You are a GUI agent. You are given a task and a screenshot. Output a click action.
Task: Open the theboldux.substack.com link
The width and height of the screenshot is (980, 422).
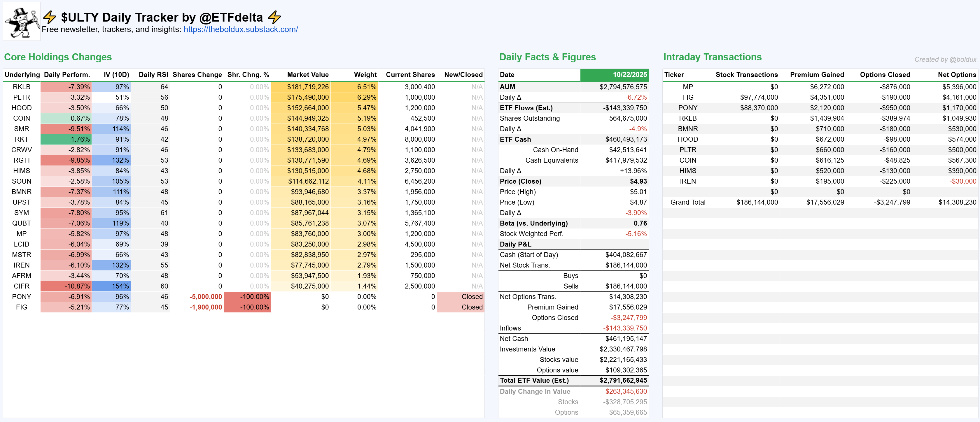click(x=240, y=29)
